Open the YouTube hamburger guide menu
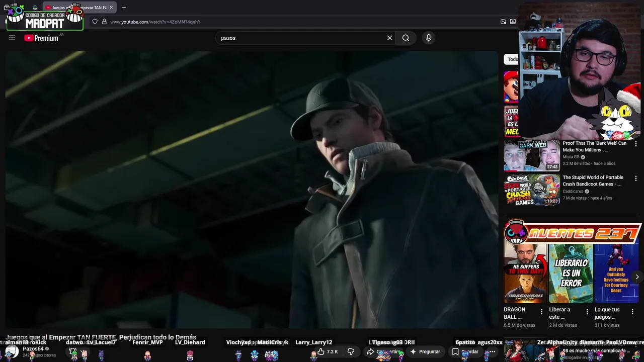Image resolution: width=644 pixels, height=362 pixels. click(x=12, y=38)
